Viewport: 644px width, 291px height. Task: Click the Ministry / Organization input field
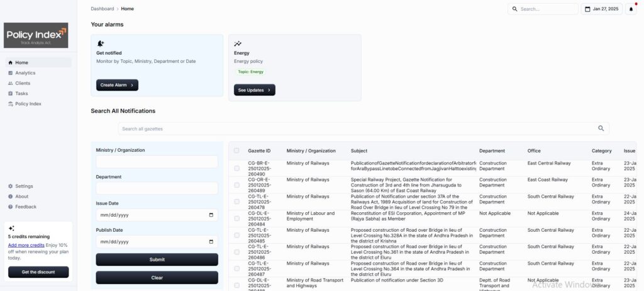click(157, 162)
